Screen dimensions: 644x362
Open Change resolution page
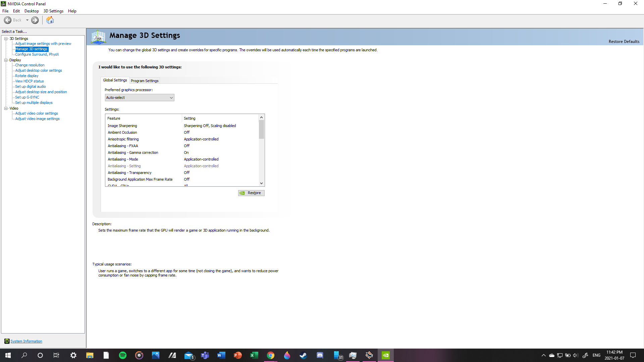pos(30,65)
